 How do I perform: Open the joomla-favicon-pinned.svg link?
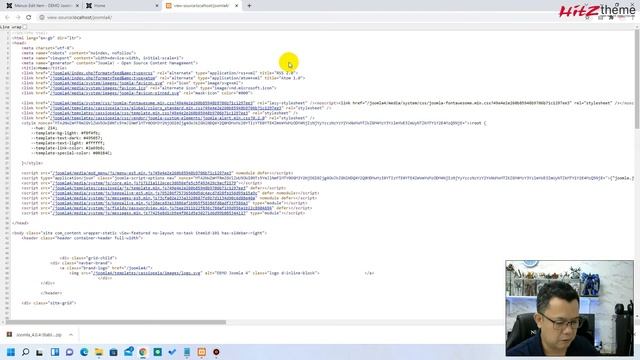[115, 93]
